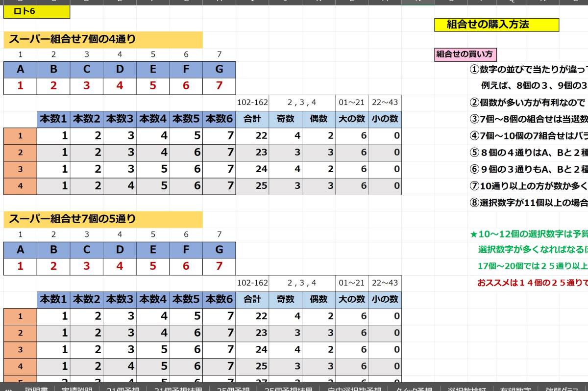588x391 pixels.
Task: Select the yellow ロト6 title cell
Action: [x=37, y=12]
